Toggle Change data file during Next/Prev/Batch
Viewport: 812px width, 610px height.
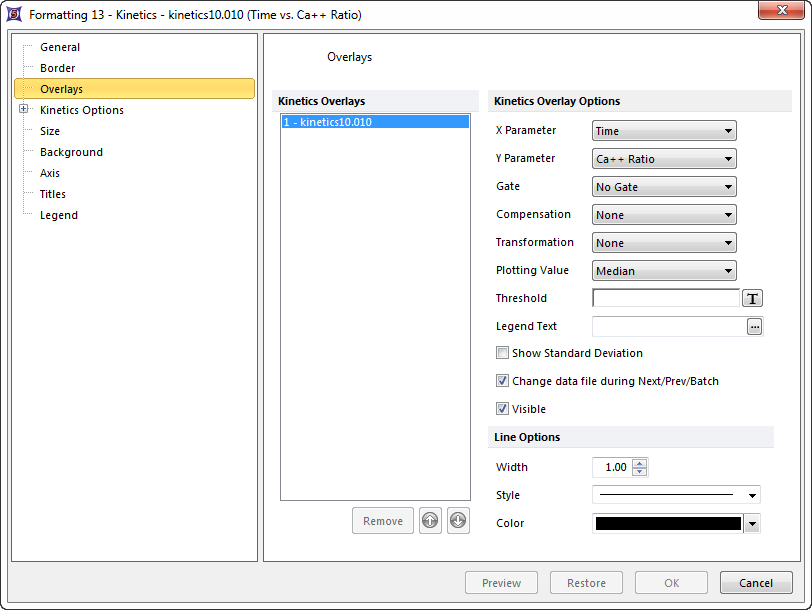tap(503, 381)
